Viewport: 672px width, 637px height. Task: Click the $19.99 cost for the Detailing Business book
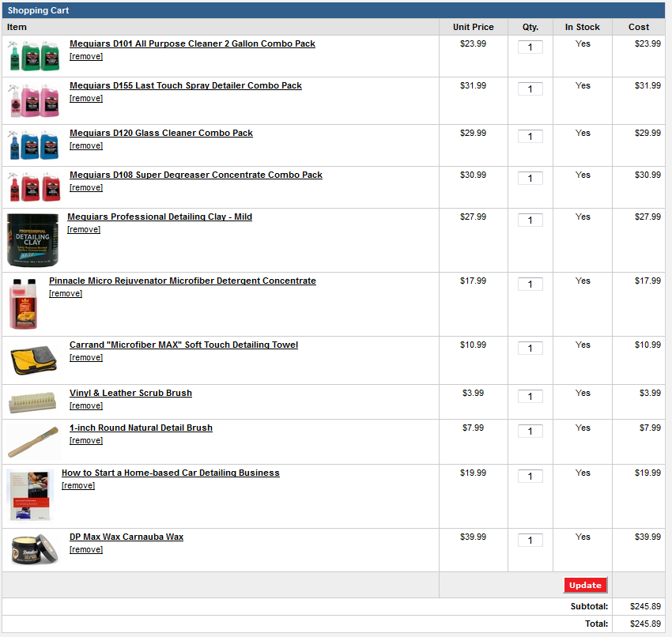click(648, 473)
